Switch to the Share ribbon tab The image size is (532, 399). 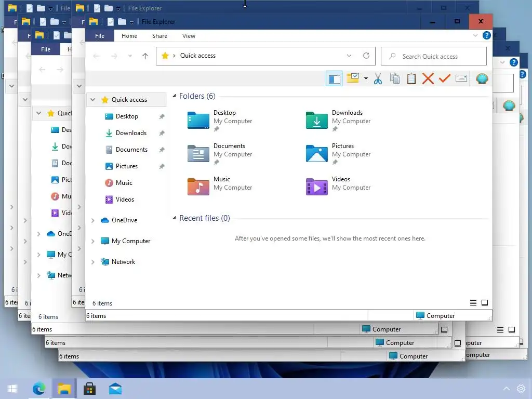coord(159,36)
